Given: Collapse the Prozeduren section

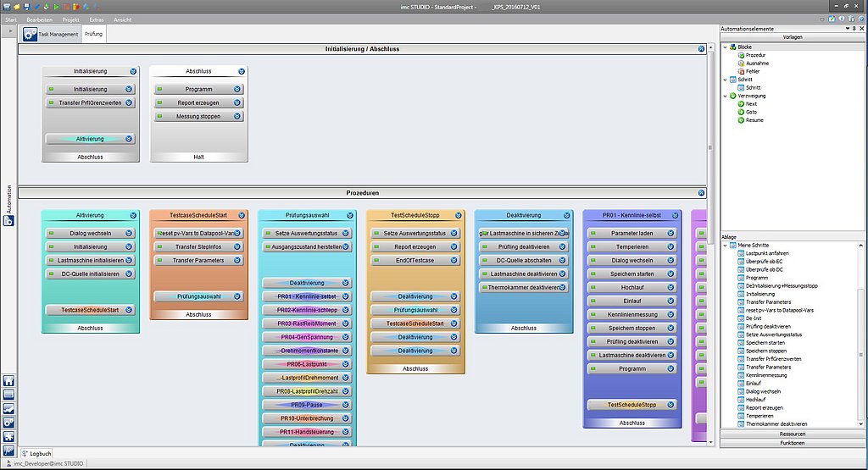Looking at the screenshot, I should pyautogui.click(x=701, y=193).
